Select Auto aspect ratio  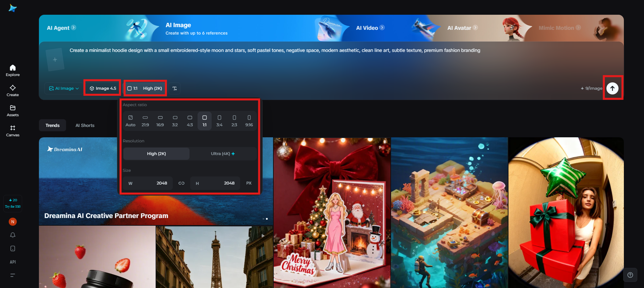[130, 121]
